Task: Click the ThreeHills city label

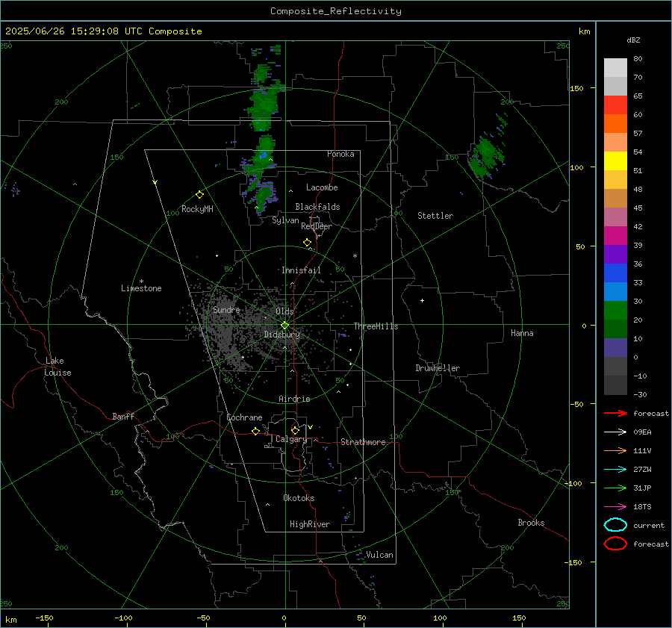Action: 376,326
